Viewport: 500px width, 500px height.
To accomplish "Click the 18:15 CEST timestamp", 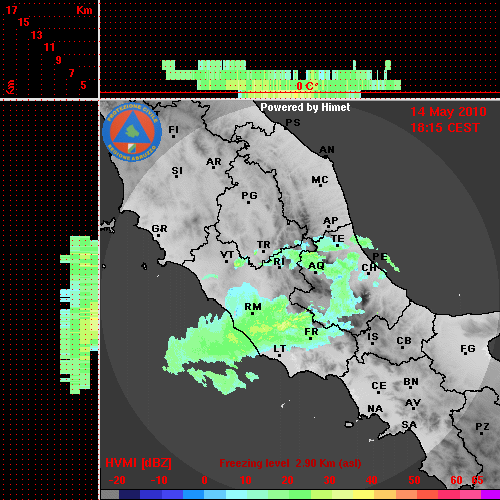I will click(x=445, y=128).
